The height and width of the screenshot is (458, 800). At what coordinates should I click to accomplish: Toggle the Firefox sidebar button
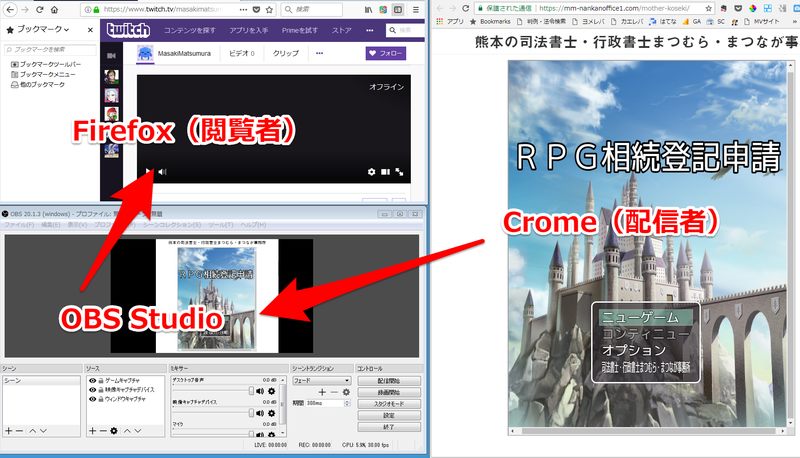398,10
